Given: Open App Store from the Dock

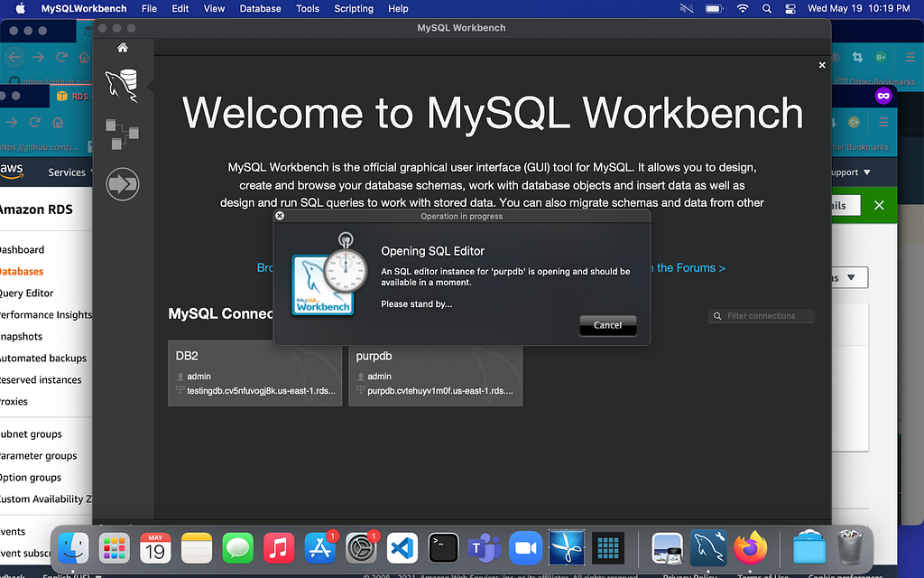Looking at the screenshot, I should pyautogui.click(x=320, y=548).
